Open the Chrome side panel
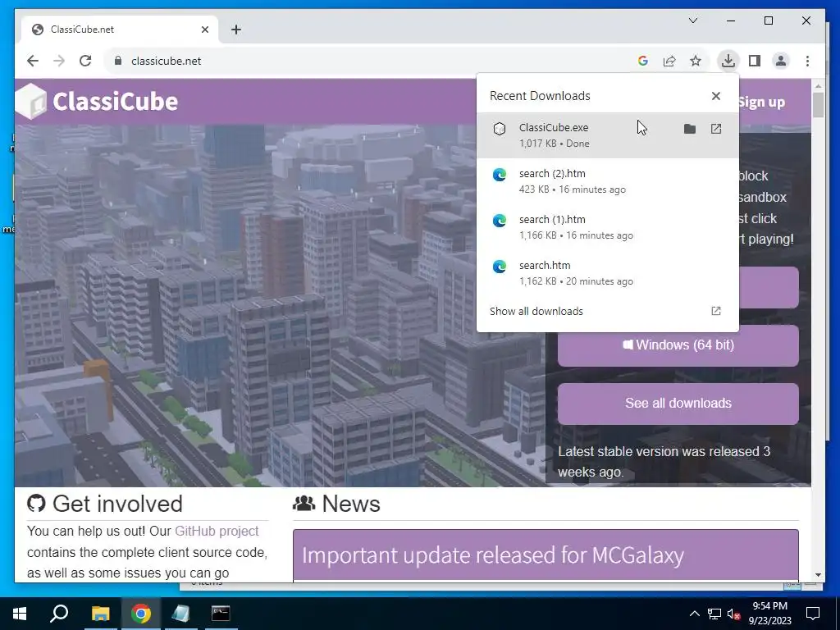This screenshot has height=630, width=840. 755,61
